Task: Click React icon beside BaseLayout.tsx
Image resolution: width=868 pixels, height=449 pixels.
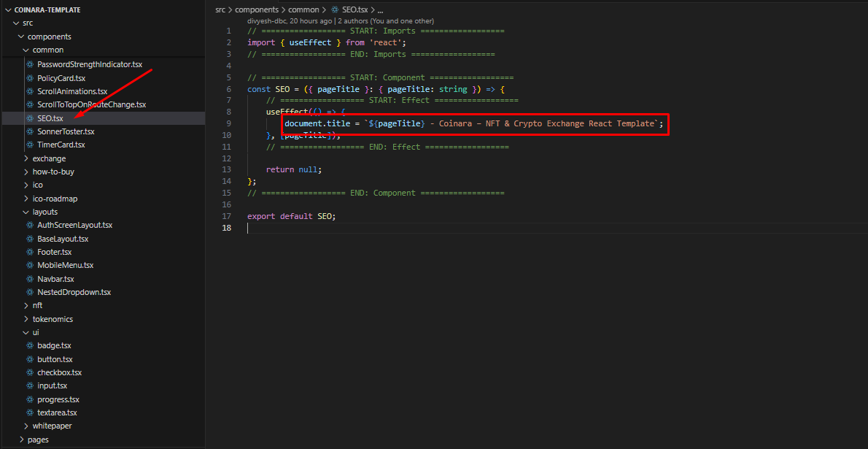Action: [31, 239]
